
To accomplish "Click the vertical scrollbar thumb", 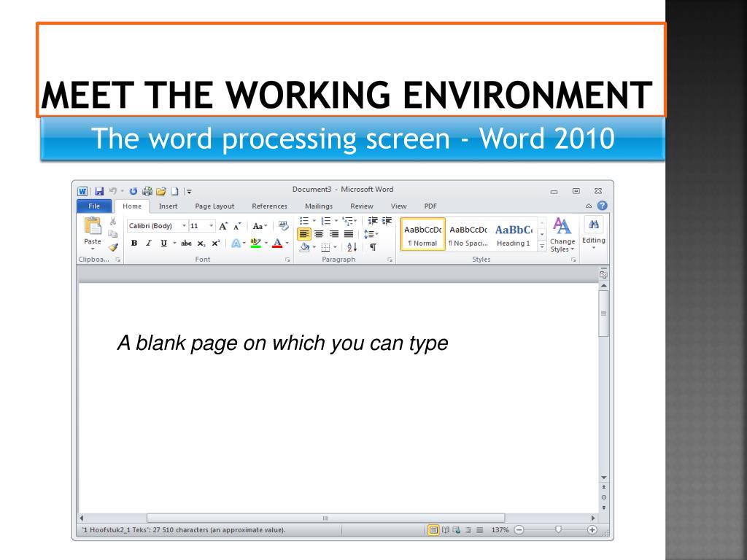I will pyautogui.click(x=603, y=314).
